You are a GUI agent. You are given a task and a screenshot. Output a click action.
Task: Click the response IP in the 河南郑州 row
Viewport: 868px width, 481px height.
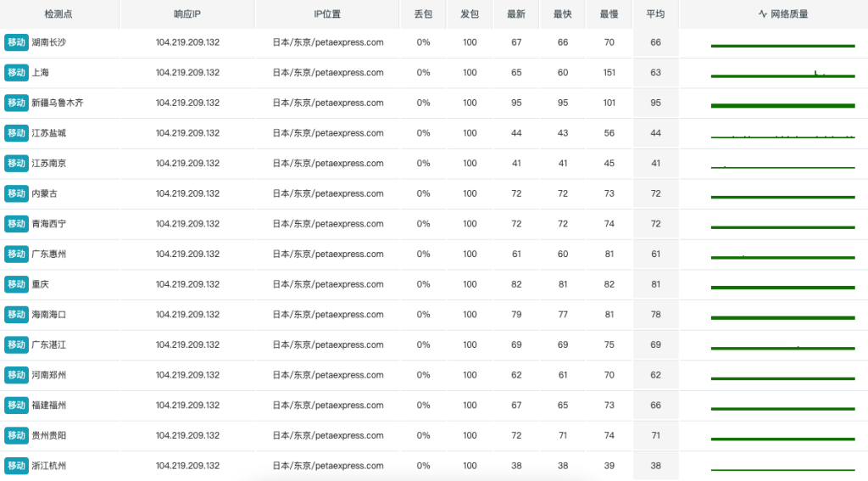[187, 375]
